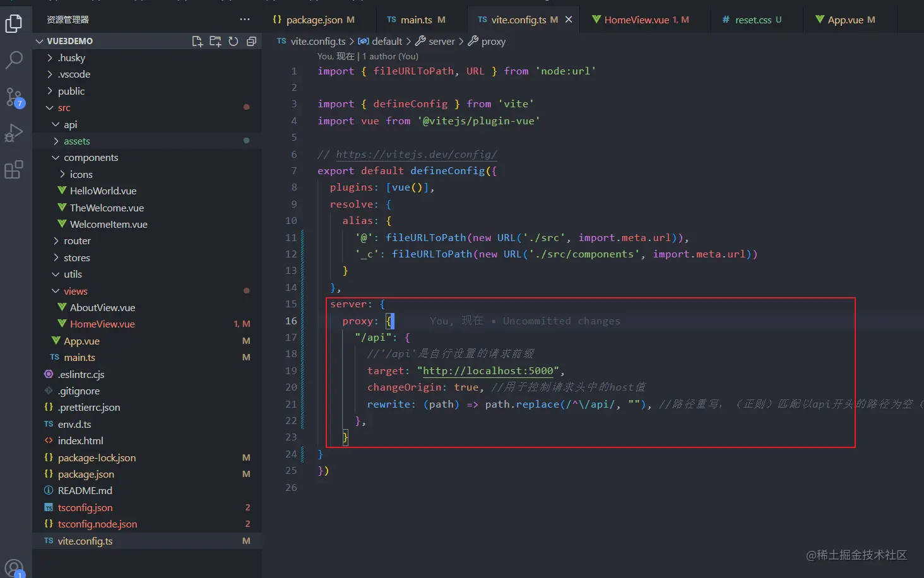Click the git icon of .gitignore
The image size is (924, 578).
[x=49, y=391]
